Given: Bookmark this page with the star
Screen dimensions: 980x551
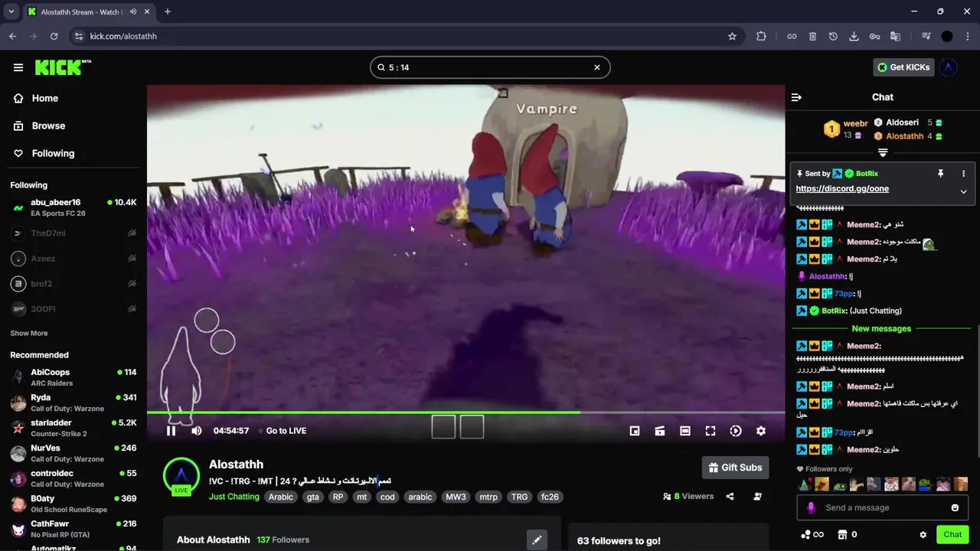Looking at the screenshot, I should 732,36.
